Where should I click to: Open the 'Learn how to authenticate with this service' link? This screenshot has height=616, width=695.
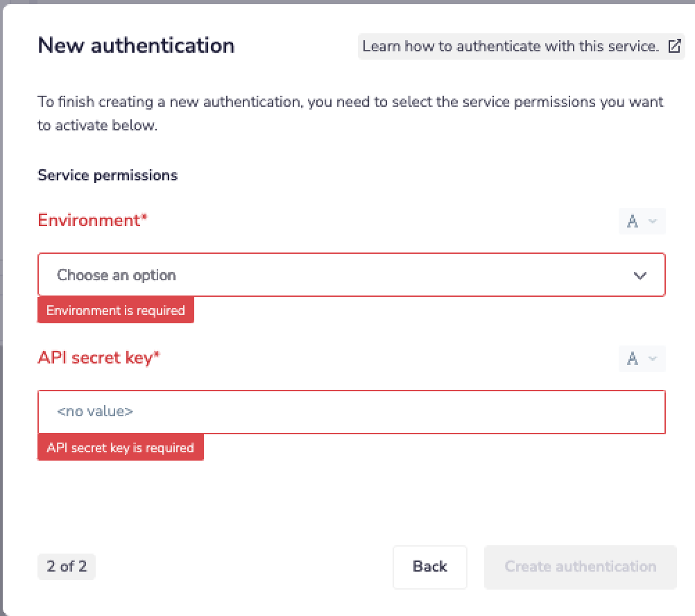[510, 46]
